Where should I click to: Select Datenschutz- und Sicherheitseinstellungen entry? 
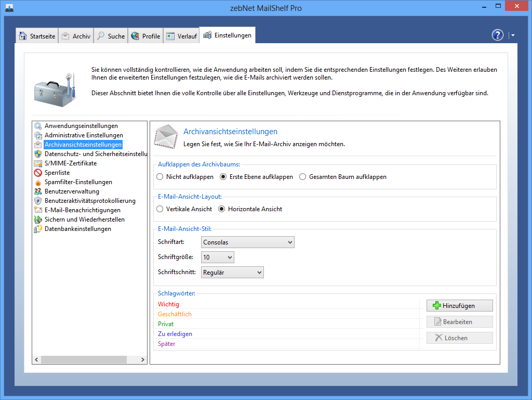tap(96, 154)
